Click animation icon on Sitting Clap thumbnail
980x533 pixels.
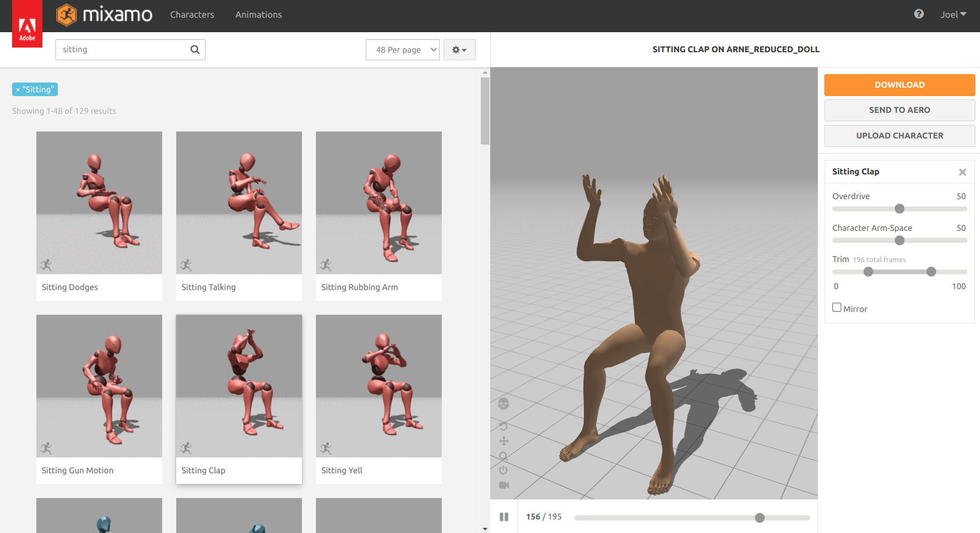point(186,448)
